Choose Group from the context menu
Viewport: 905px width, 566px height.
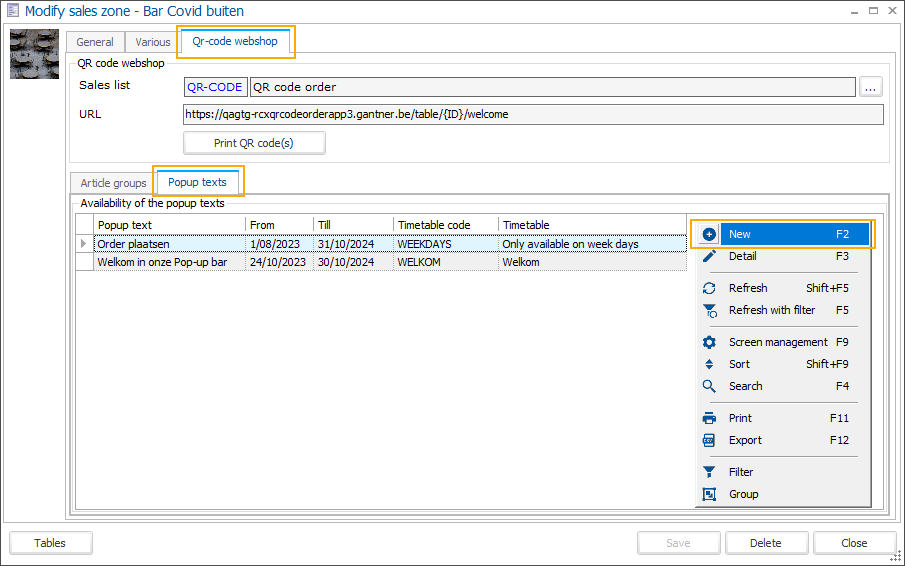pyautogui.click(x=743, y=494)
